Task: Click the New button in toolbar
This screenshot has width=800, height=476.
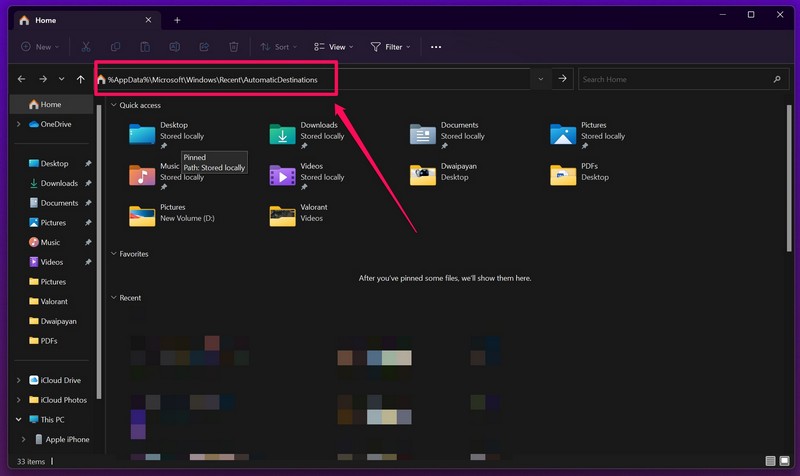Action: click(40, 47)
